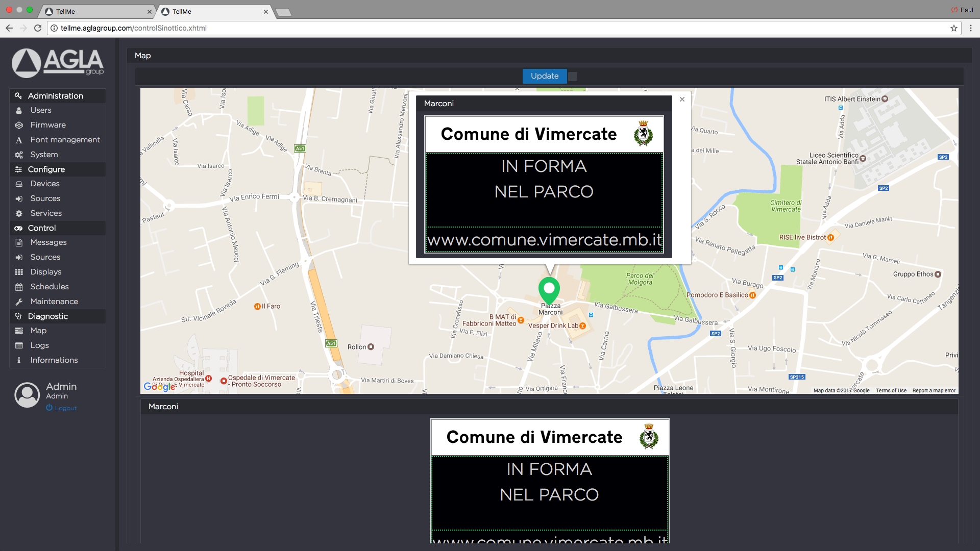The image size is (980, 551).
Task: Click the Paul profile button
Action: point(962,10)
